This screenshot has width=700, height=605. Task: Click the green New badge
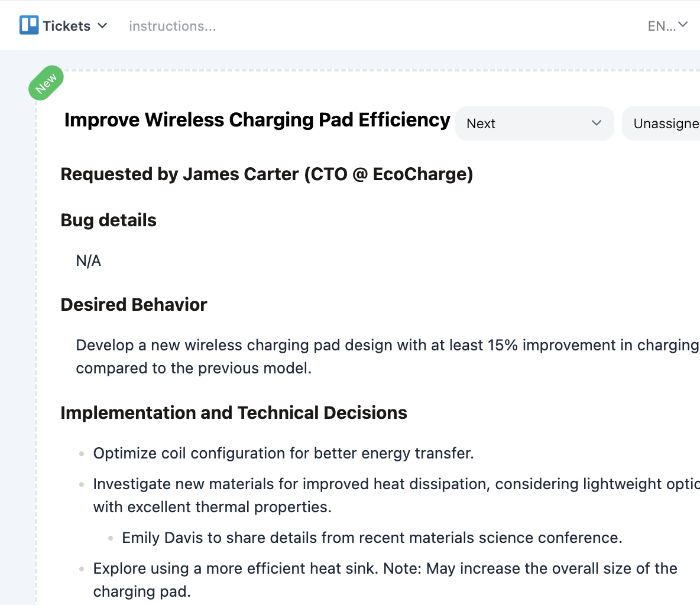(x=46, y=83)
